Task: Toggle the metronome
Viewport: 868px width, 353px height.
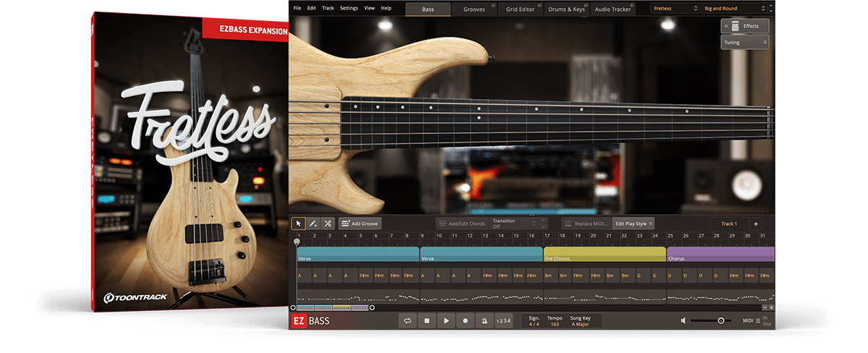Action: pos(484,320)
